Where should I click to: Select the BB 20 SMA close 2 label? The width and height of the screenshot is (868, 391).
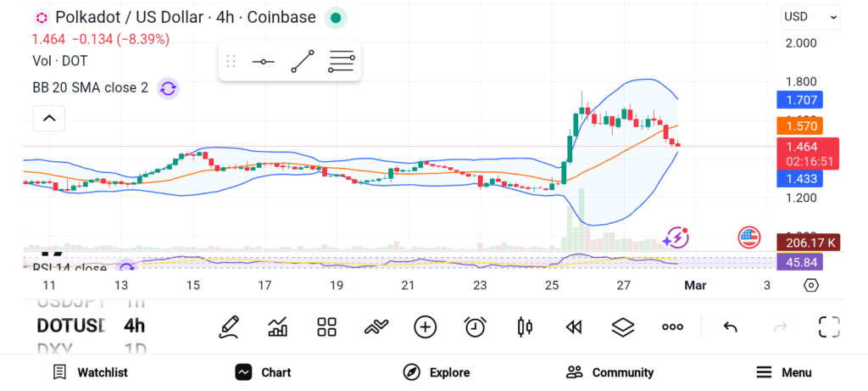(x=90, y=88)
